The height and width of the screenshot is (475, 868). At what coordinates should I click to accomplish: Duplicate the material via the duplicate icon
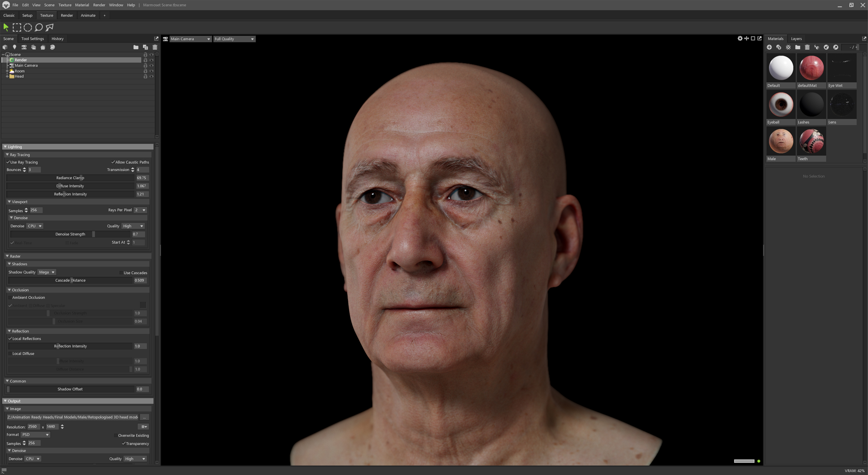pos(778,47)
